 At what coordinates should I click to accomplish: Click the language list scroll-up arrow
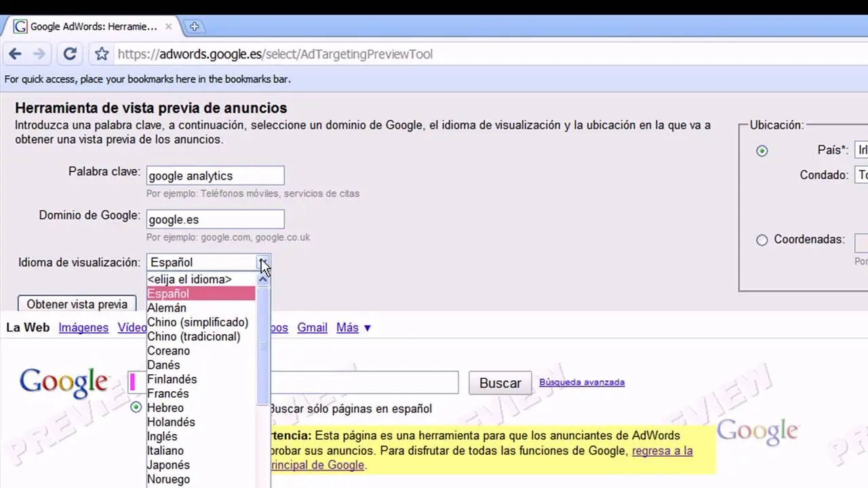point(263,279)
